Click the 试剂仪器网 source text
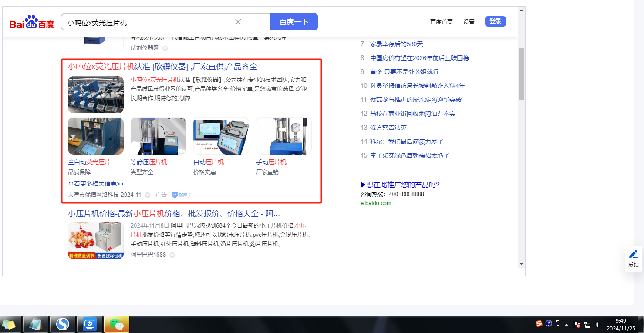The height and width of the screenshot is (333, 644). (x=145, y=48)
